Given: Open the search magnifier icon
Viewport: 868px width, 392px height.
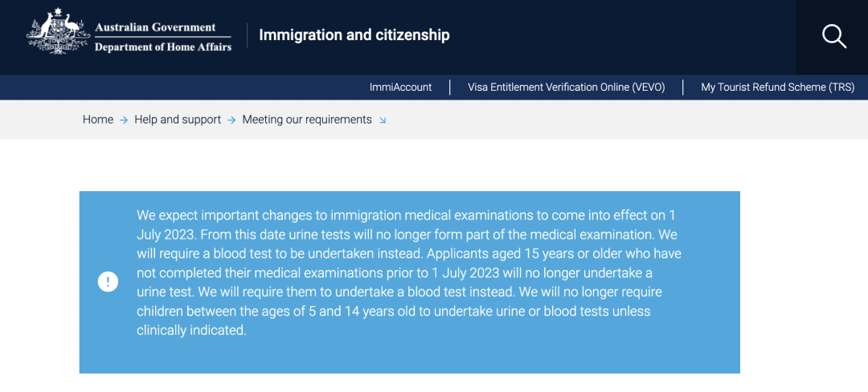Looking at the screenshot, I should pos(833,36).
